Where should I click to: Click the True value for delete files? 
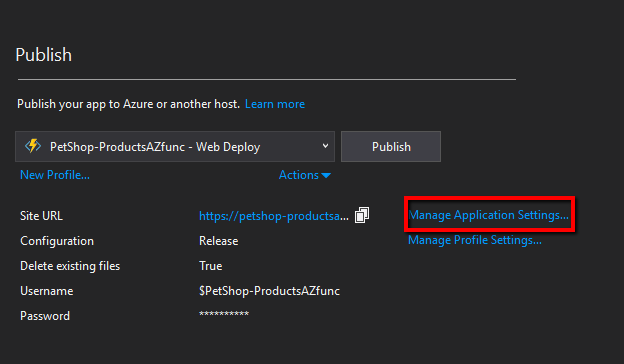211,266
